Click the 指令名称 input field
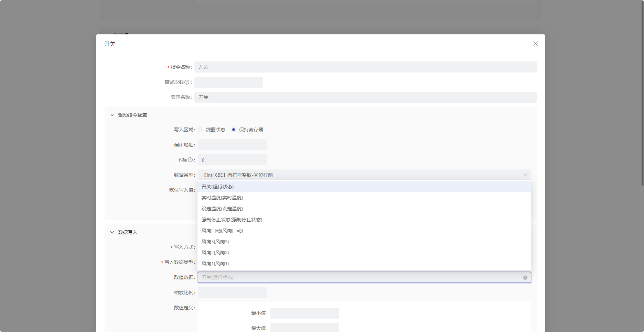The image size is (644, 332). click(365, 67)
